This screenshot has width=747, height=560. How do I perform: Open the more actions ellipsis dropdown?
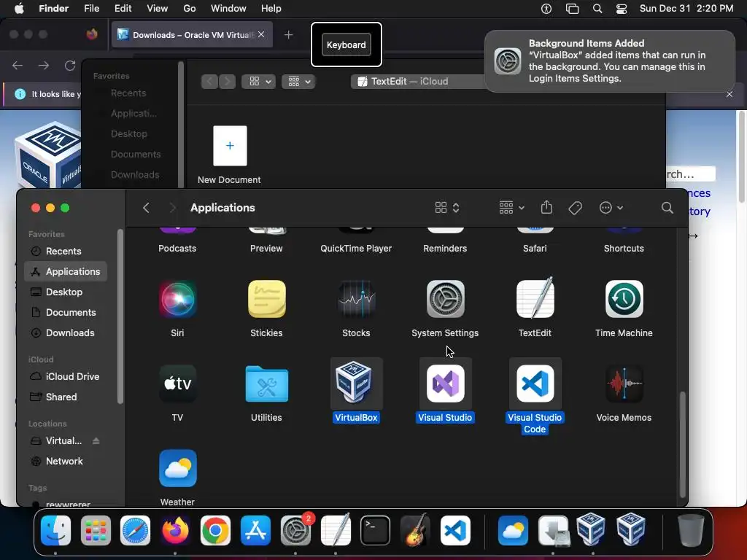point(611,208)
